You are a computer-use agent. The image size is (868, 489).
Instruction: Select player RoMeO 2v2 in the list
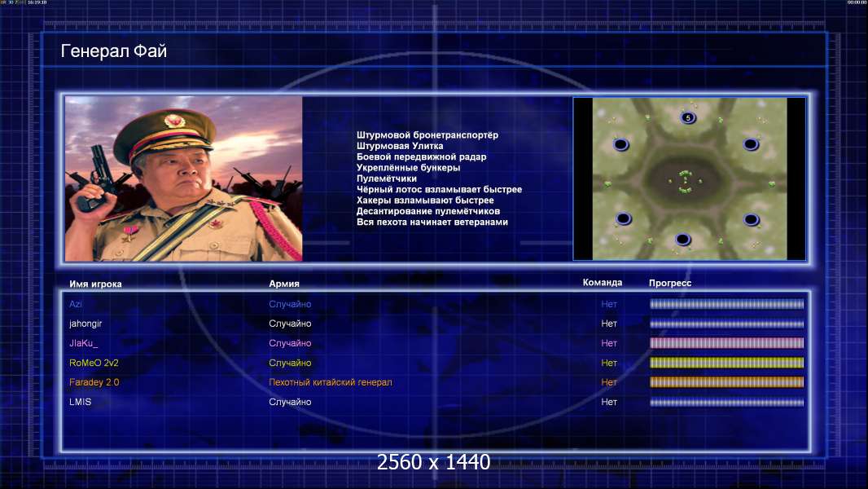tap(94, 363)
